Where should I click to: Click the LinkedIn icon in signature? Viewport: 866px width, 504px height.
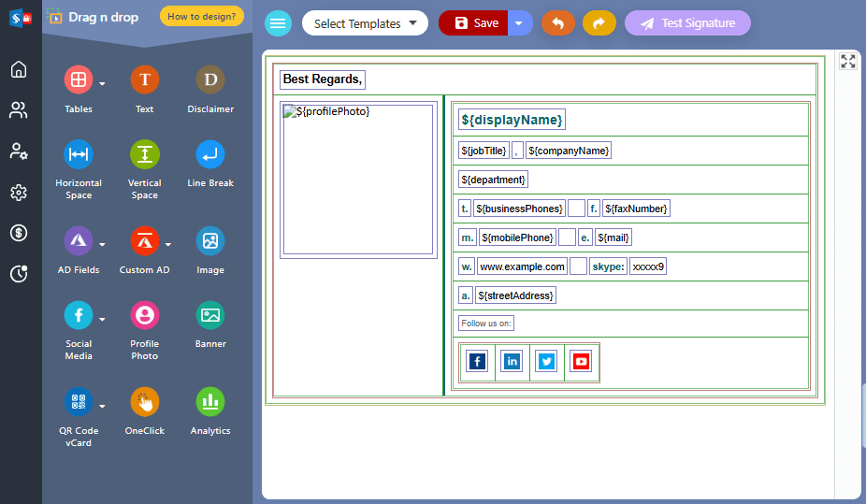(512, 362)
